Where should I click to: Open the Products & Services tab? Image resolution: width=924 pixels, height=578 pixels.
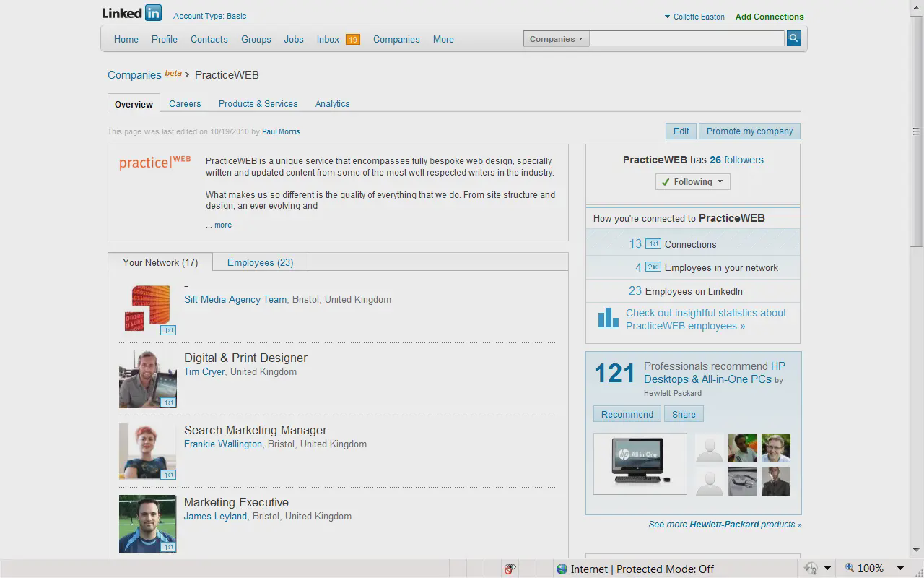(x=258, y=104)
